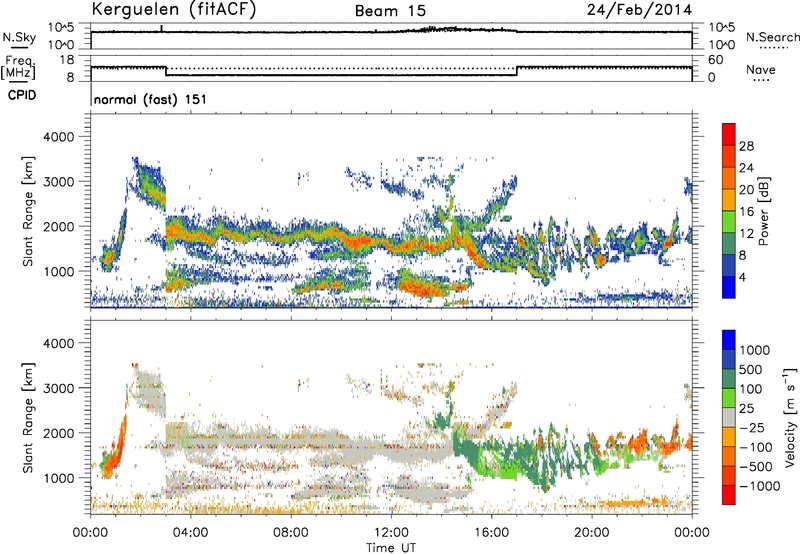Pick the gray -25 to 25 Velocity swatch

pyautogui.click(x=729, y=417)
